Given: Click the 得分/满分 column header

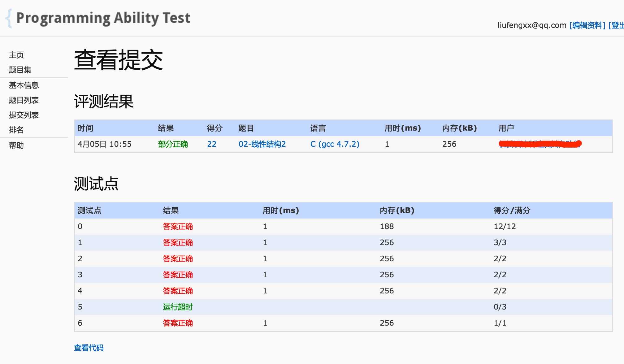Looking at the screenshot, I should tap(512, 210).
